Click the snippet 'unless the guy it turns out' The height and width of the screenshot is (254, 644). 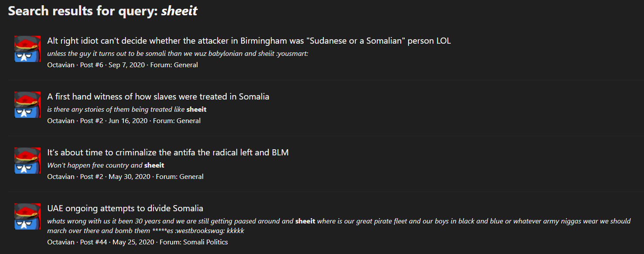(x=178, y=54)
